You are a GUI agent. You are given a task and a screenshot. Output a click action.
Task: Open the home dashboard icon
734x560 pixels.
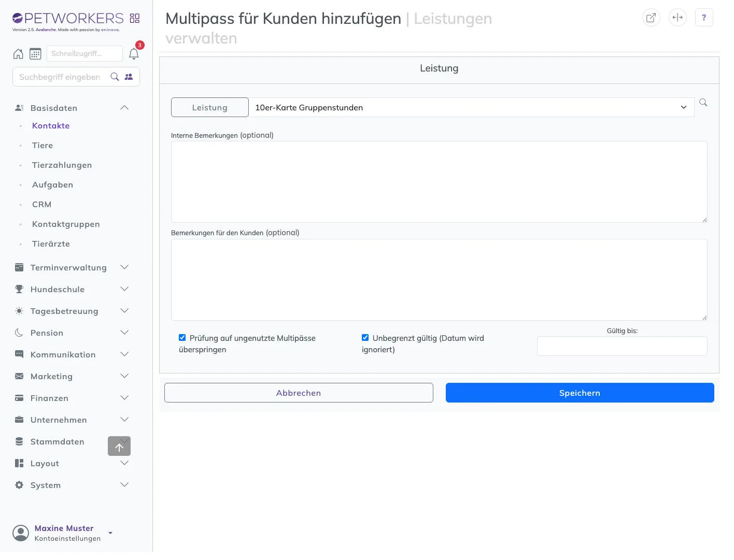tap(18, 54)
